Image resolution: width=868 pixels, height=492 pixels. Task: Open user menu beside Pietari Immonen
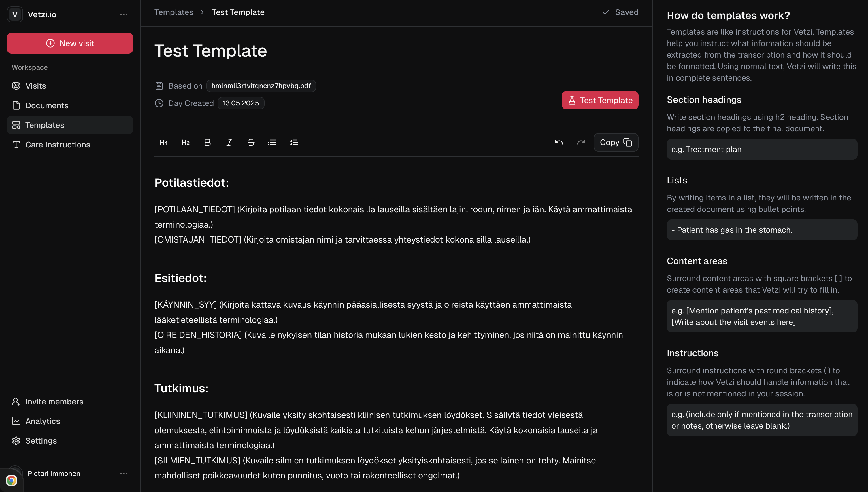point(124,473)
